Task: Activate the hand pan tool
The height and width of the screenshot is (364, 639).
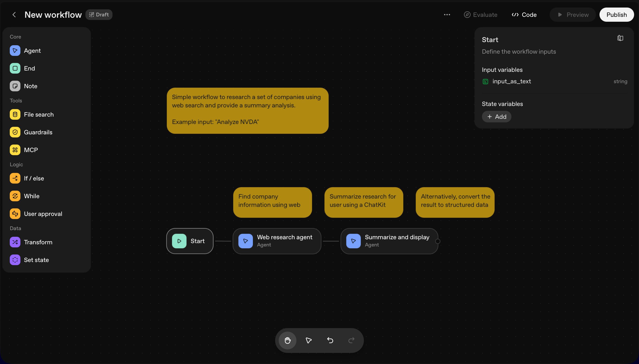Action: point(288,341)
